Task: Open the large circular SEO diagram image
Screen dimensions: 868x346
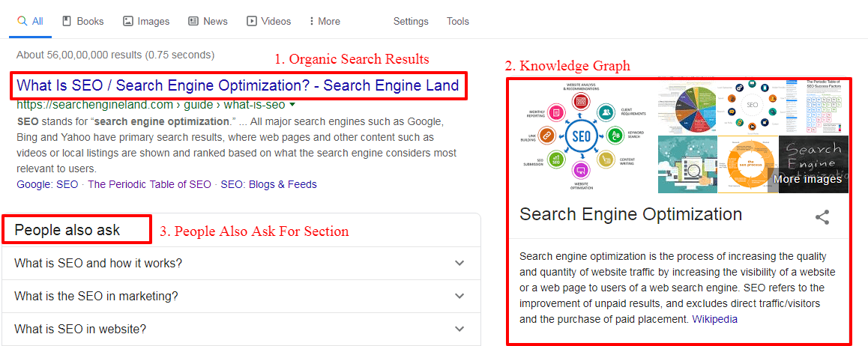Action: (x=581, y=136)
